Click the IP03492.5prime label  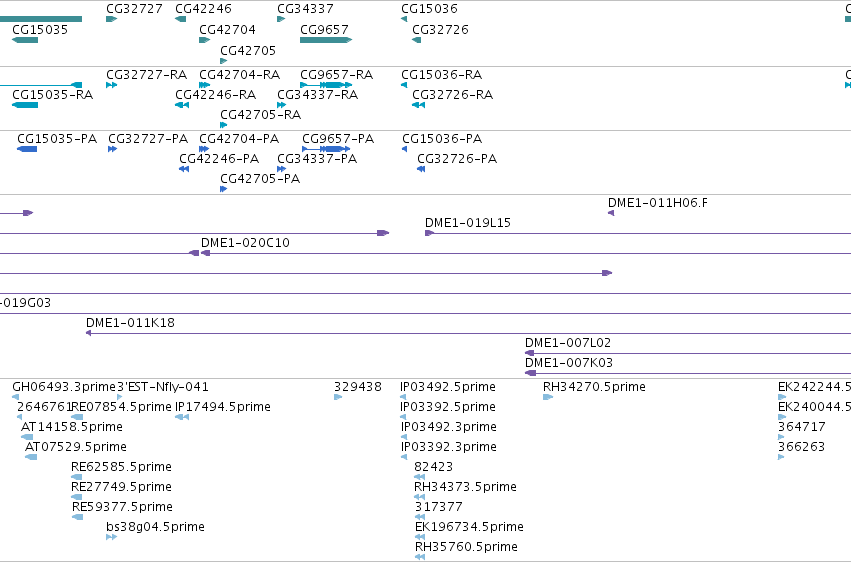448,387
